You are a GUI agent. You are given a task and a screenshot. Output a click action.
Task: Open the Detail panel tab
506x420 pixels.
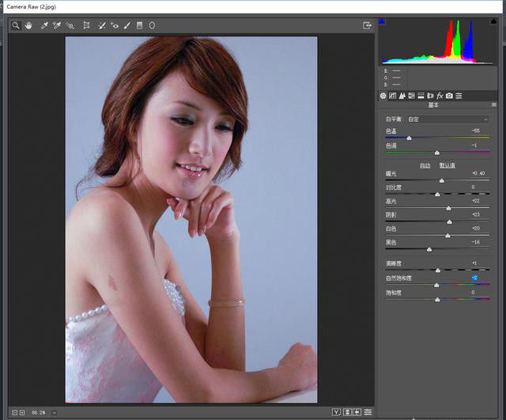[402, 96]
